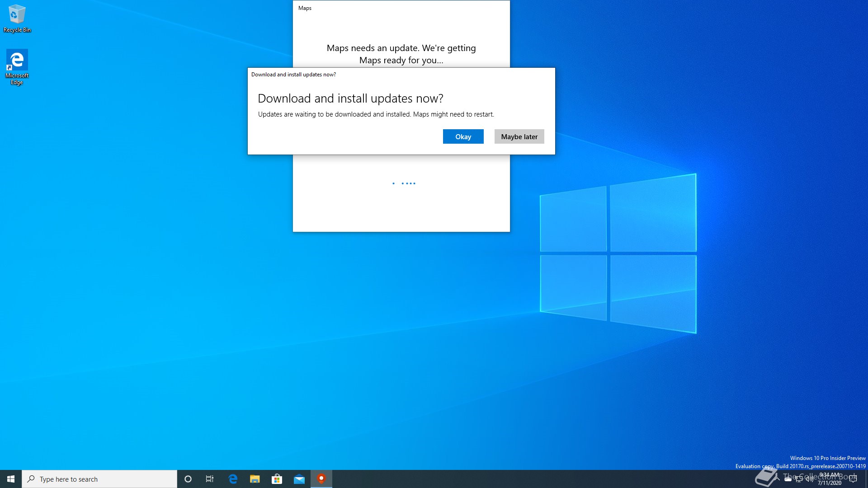Open the Action Center notifications icon

pos(853,479)
